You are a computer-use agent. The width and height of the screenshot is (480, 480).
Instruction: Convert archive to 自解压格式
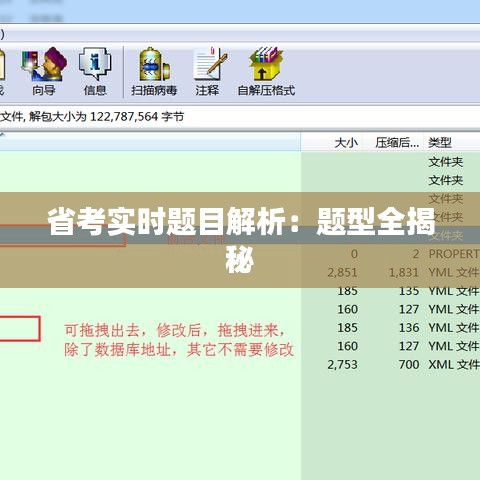click(x=266, y=72)
